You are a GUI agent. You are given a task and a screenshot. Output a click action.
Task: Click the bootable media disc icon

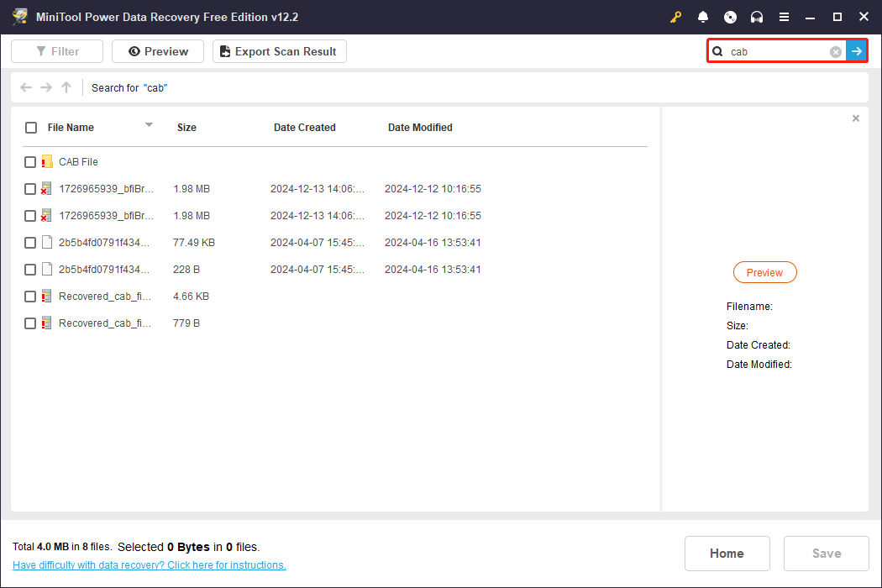pyautogui.click(x=730, y=17)
